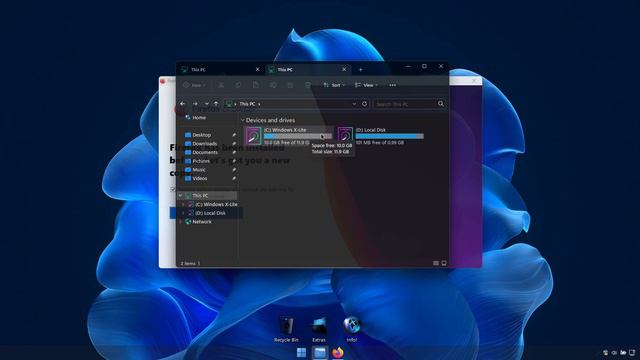Viewport: 640px width, 360px height.
Task: Collapse the This PC tree node
Action: coord(180,196)
